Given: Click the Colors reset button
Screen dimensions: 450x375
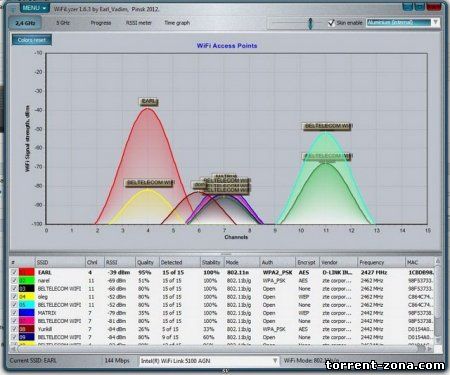Looking at the screenshot, I should 32,40.
